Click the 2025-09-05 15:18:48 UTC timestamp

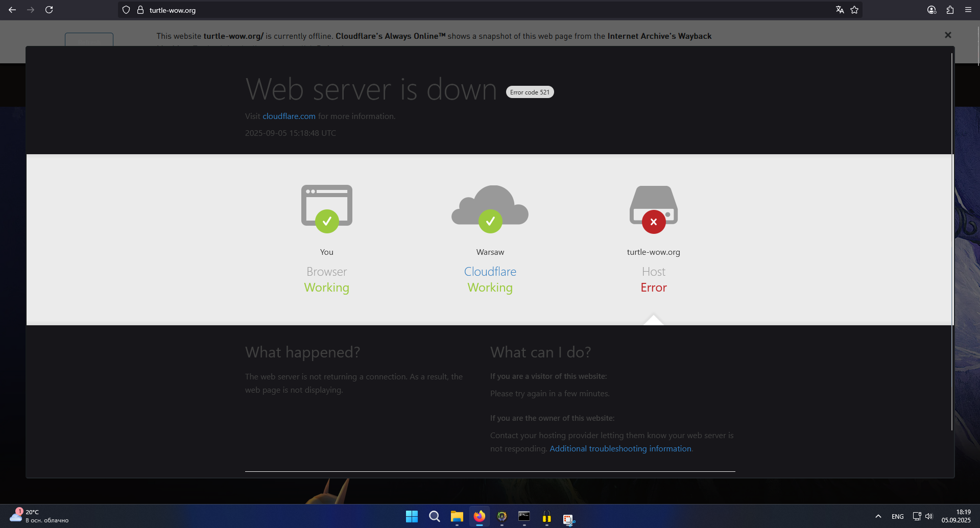pyautogui.click(x=291, y=133)
